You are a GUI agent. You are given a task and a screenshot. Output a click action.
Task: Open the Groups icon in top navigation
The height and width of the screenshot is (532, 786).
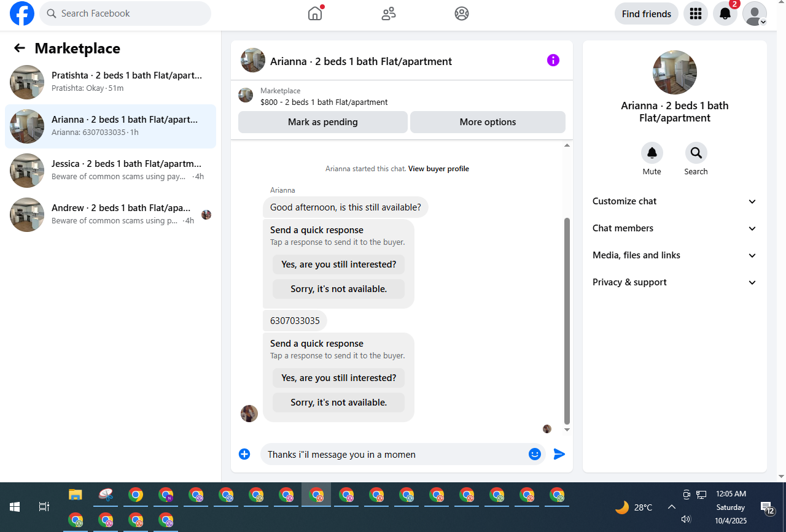coord(462,13)
